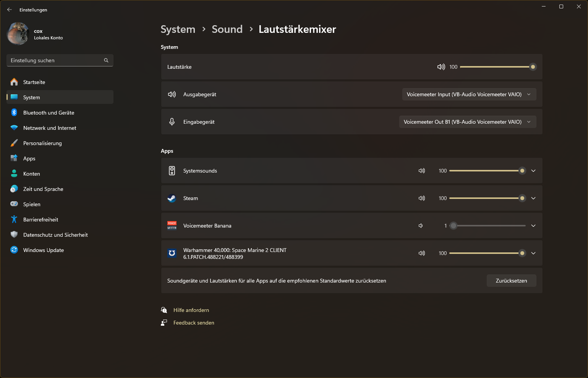The width and height of the screenshot is (588, 378).
Task: Mute the system Lautstärke speaker icon
Action: click(441, 67)
